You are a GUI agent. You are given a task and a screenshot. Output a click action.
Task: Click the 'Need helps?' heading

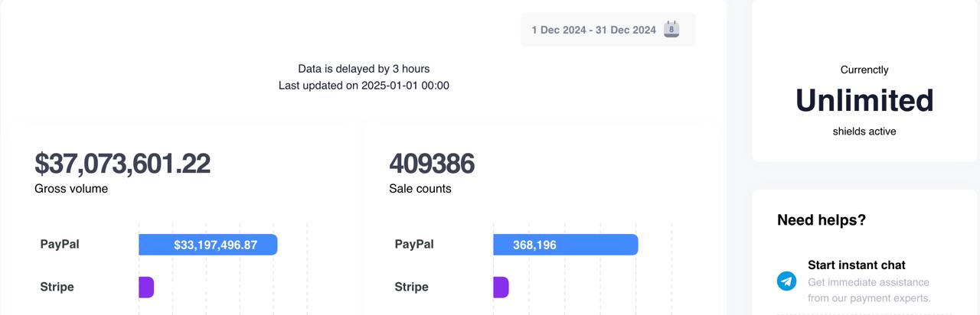point(822,220)
